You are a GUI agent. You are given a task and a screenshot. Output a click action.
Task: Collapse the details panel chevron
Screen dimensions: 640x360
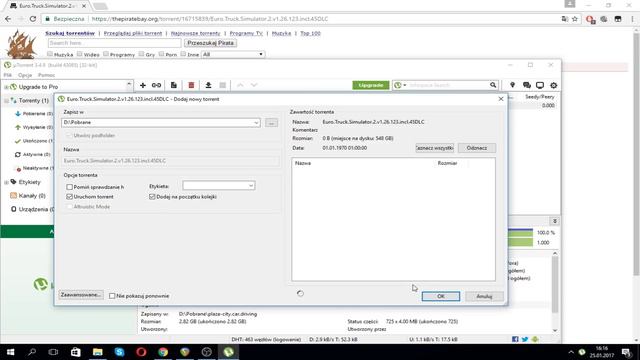[x=554, y=221]
